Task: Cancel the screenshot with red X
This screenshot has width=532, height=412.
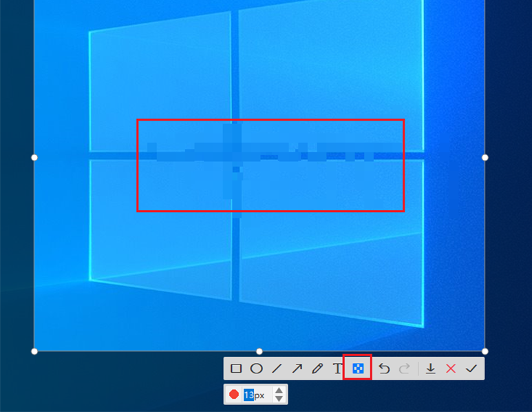Action: tap(451, 369)
